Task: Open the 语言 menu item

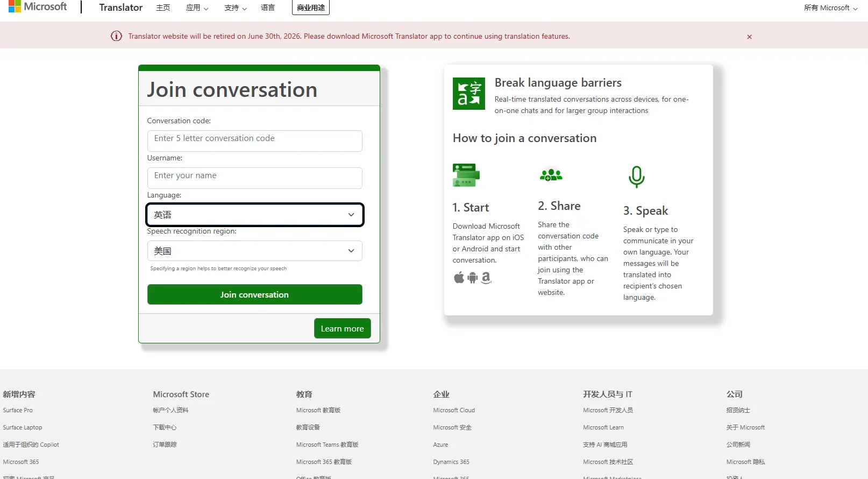Action: click(x=268, y=8)
